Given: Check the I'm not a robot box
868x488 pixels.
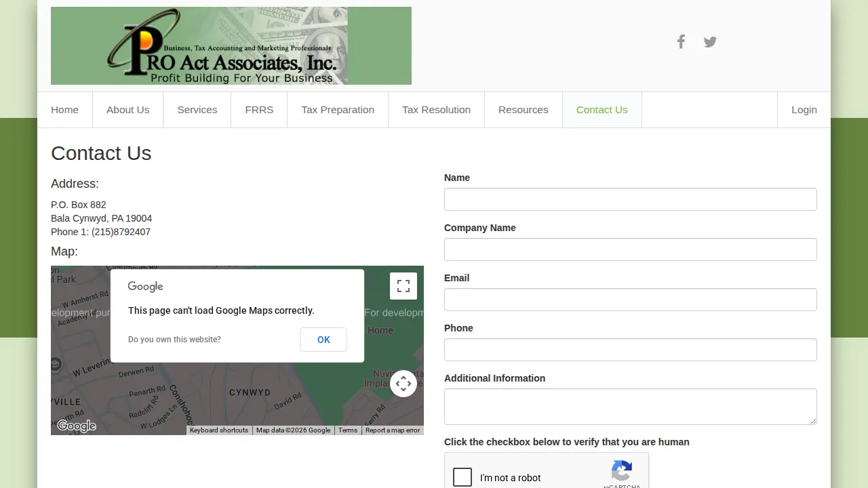Looking at the screenshot, I should pyautogui.click(x=462, y=477).
